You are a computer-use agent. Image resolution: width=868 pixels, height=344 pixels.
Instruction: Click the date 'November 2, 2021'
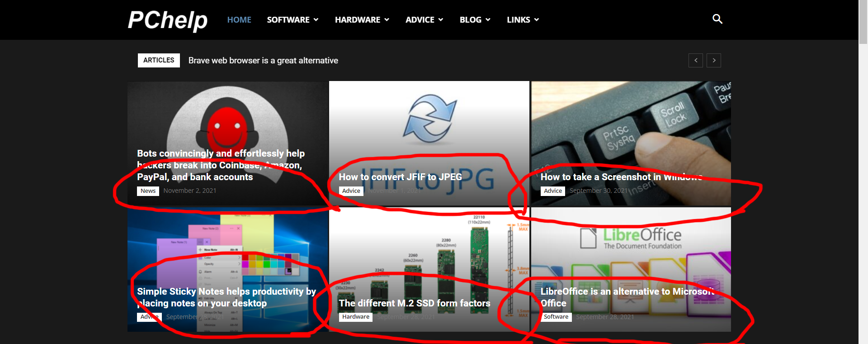pyautogui.click(x=190, y=191)
